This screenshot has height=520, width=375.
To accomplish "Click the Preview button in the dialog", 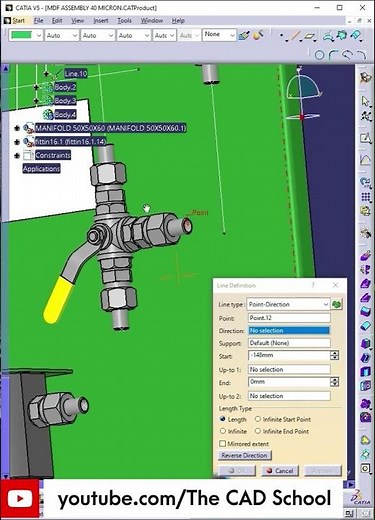I will click(323, 471).
